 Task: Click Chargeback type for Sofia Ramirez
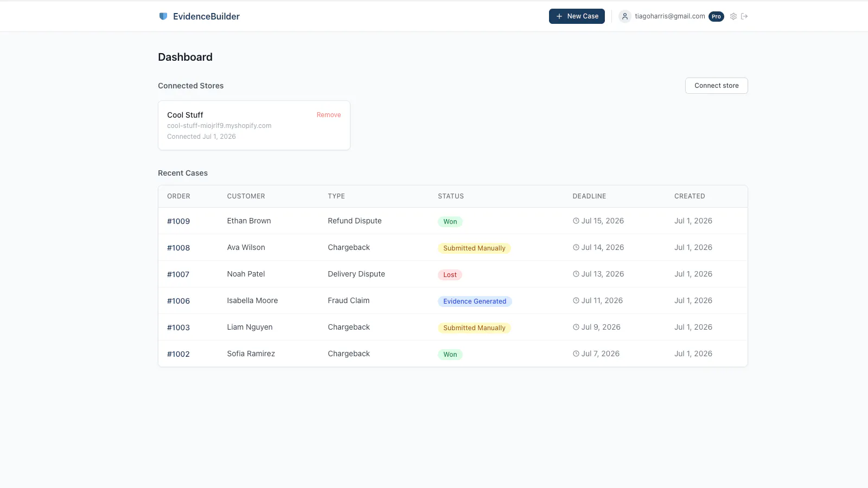pos(349,354)
